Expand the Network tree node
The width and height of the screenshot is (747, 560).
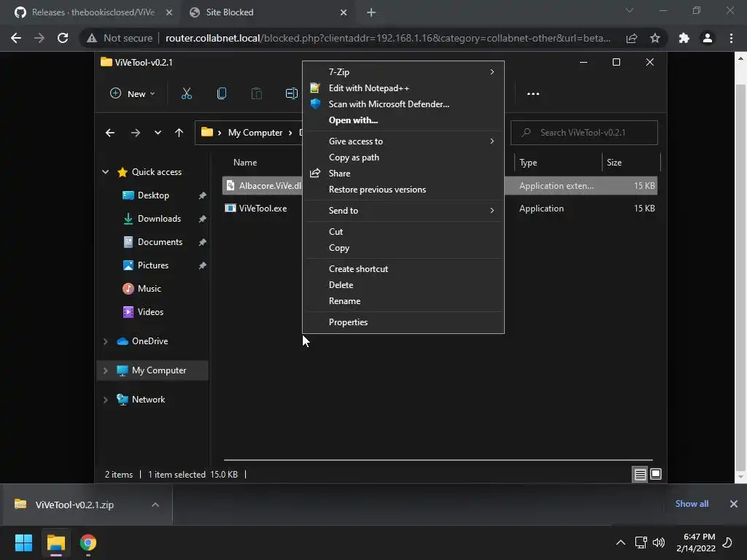pyautogui.click(x=105, y=400)
